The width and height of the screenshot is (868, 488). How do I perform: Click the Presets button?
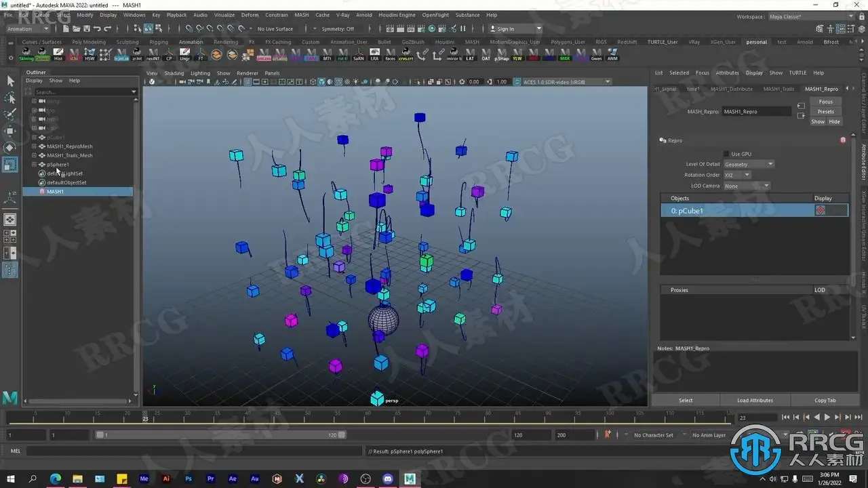[x=825, y=112]
